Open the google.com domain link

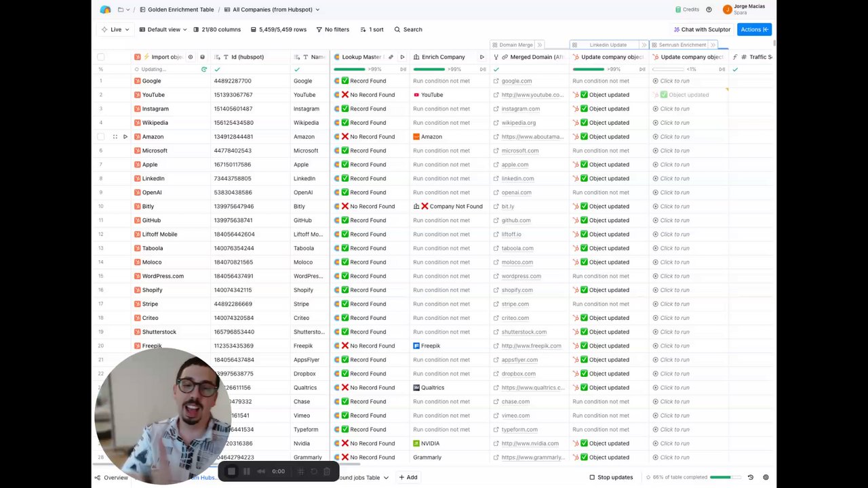pyautogui.click(x=517, y=81)
